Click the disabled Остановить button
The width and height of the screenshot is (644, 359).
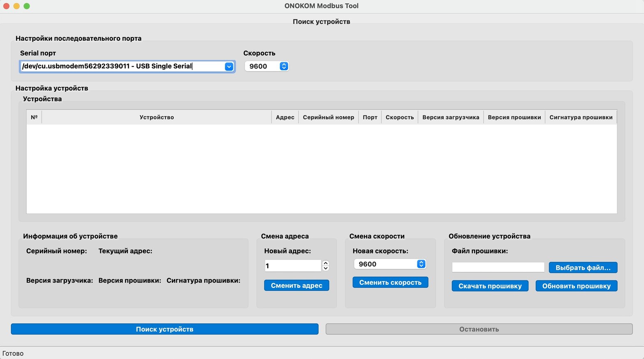[479, 329]
